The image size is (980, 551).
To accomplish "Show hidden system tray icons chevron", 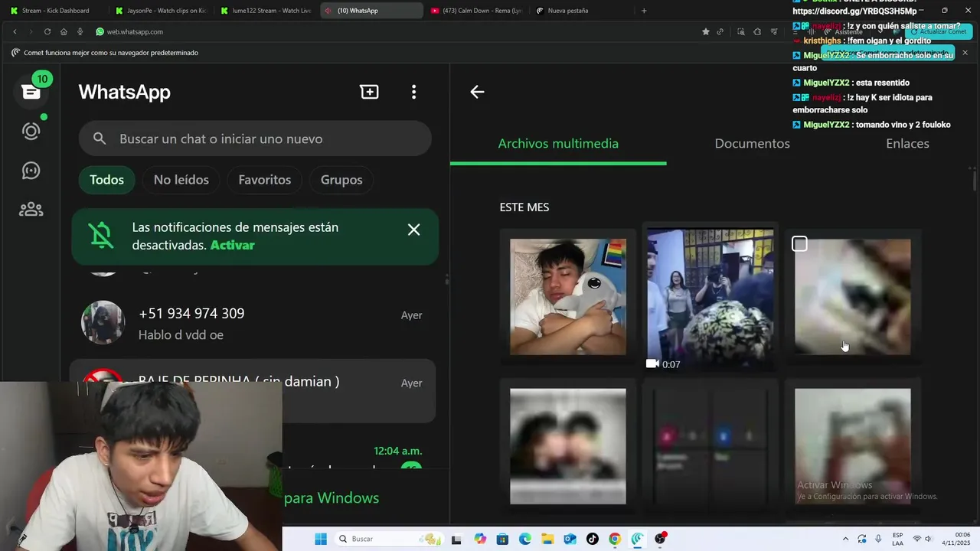I will coord(845,539).
